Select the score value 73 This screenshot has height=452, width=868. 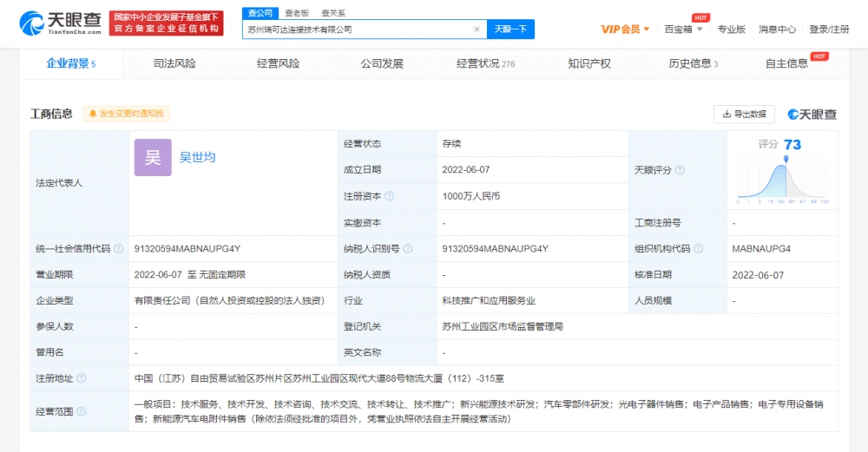[792, 145]
